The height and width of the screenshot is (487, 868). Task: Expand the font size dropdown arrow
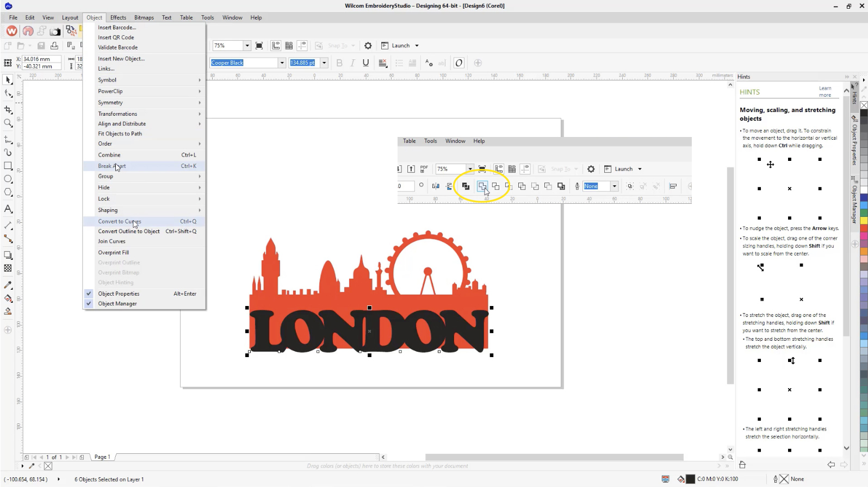coord(324,63)
